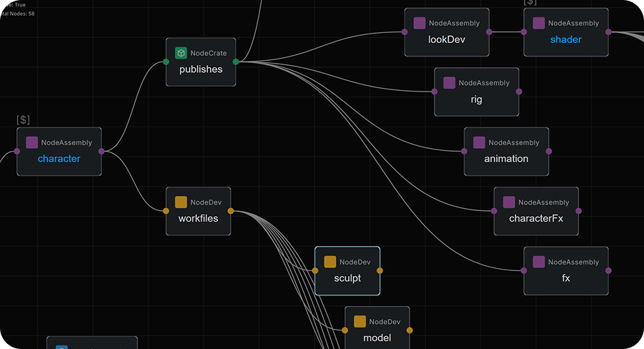Click the workfiles node output port
This screenshot has height=349, width=644.
[x=231, y=211]
